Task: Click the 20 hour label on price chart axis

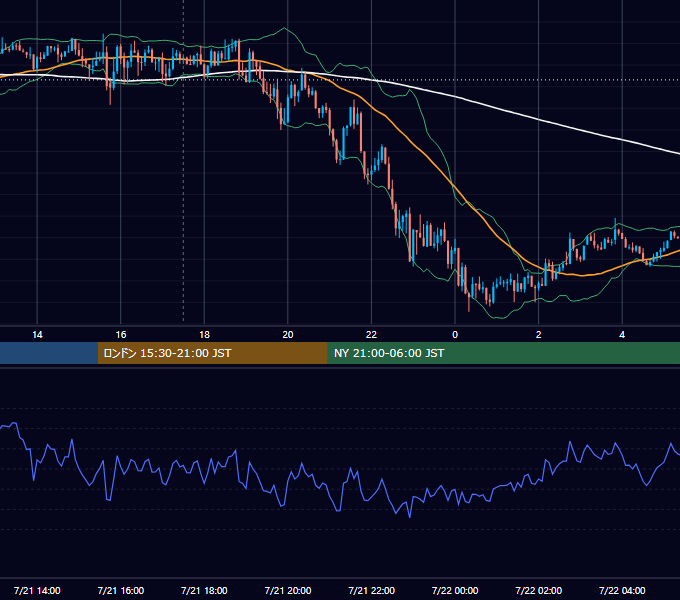Action: pos(288,335)
